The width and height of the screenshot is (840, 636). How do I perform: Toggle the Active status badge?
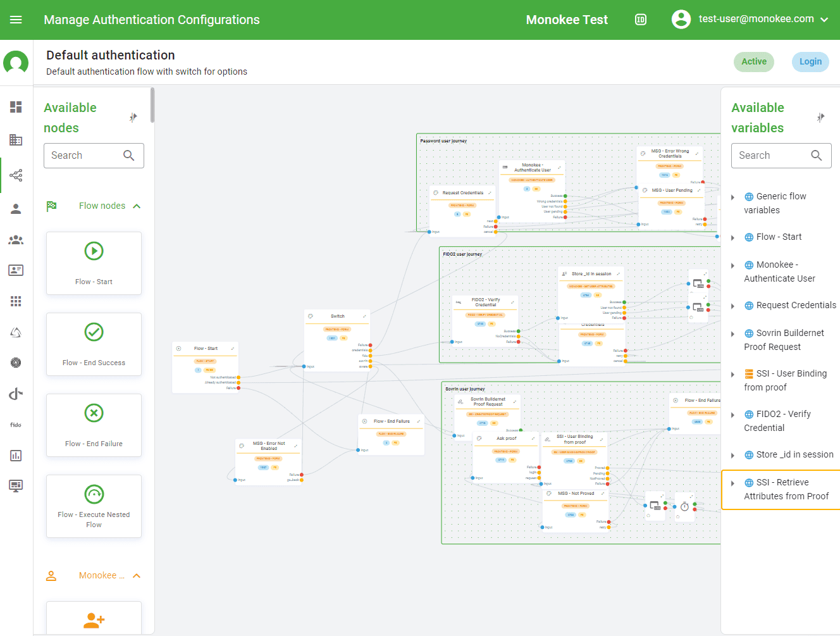753,61
